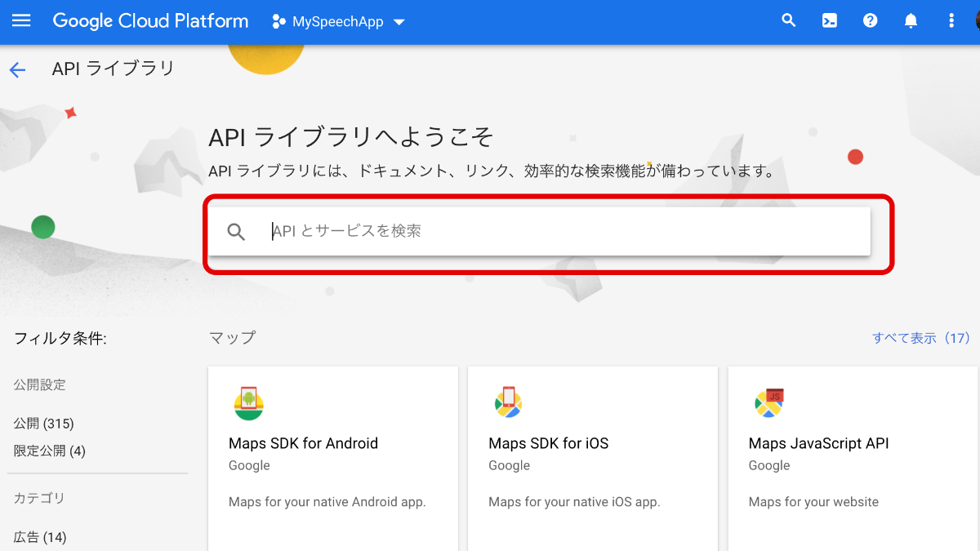The width and height of the screenshot is (980, 551).
Task: Click the フィルタ条件: label
Action: (x=60, y=338)
